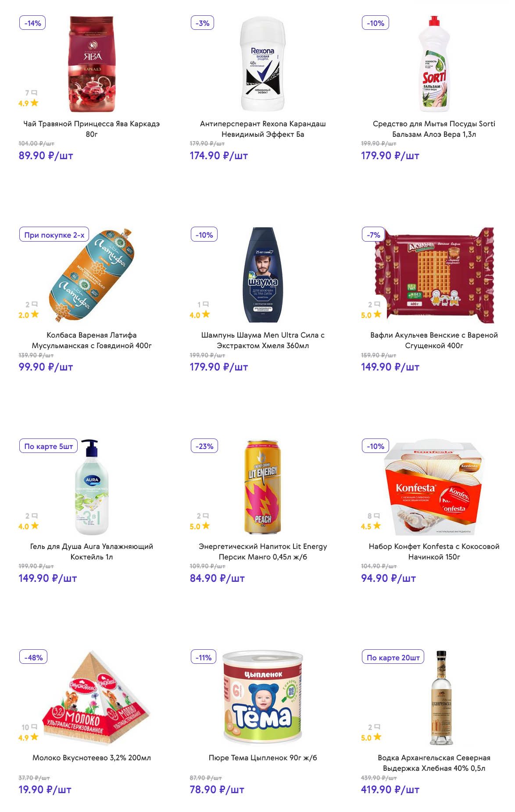Click the star icon for Lit Energy drink
515x812 pixels.
tap(206, 526)
